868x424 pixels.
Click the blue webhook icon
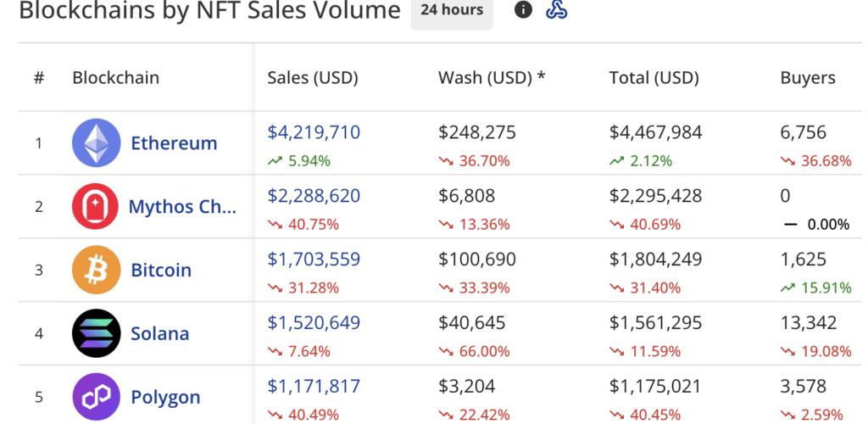pyautogui.click(x=556, y=10)
